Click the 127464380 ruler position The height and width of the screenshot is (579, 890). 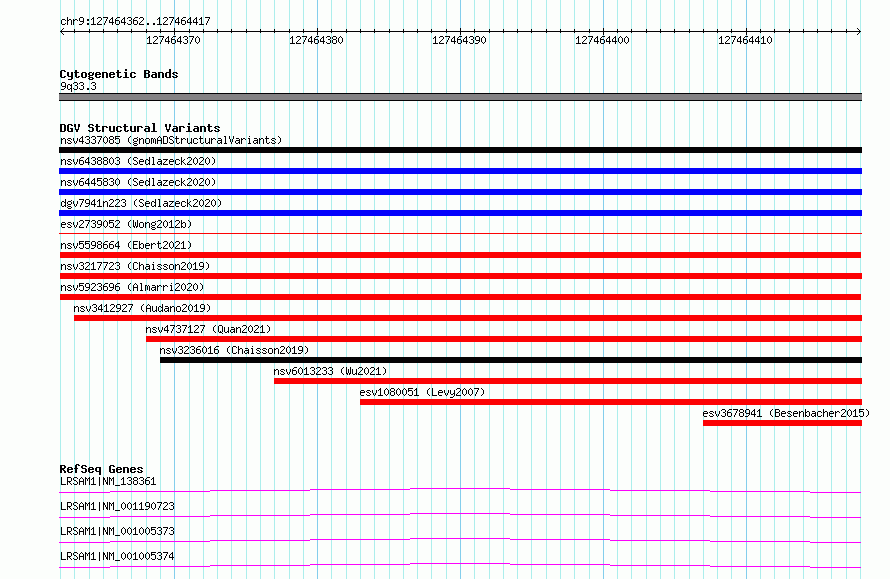316,40
